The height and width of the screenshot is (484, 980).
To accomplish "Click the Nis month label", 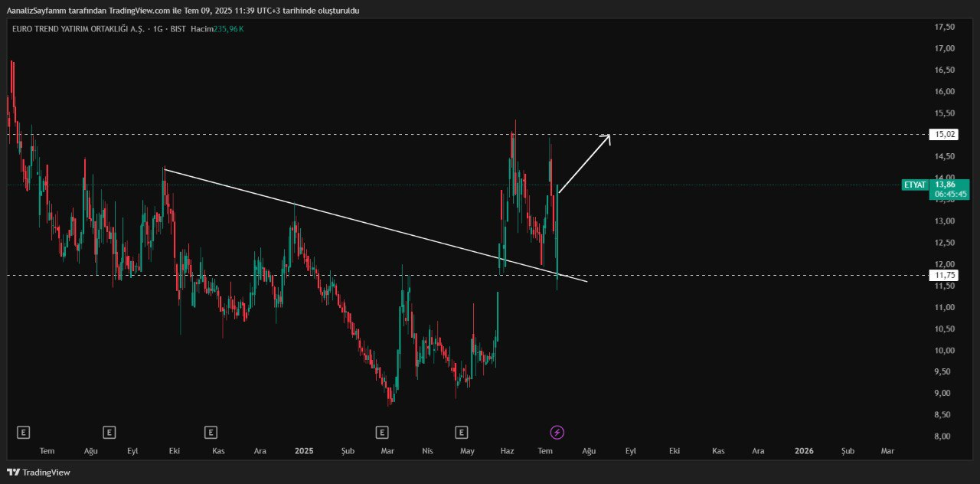I will pyautogui.click(x=427, y=451).
